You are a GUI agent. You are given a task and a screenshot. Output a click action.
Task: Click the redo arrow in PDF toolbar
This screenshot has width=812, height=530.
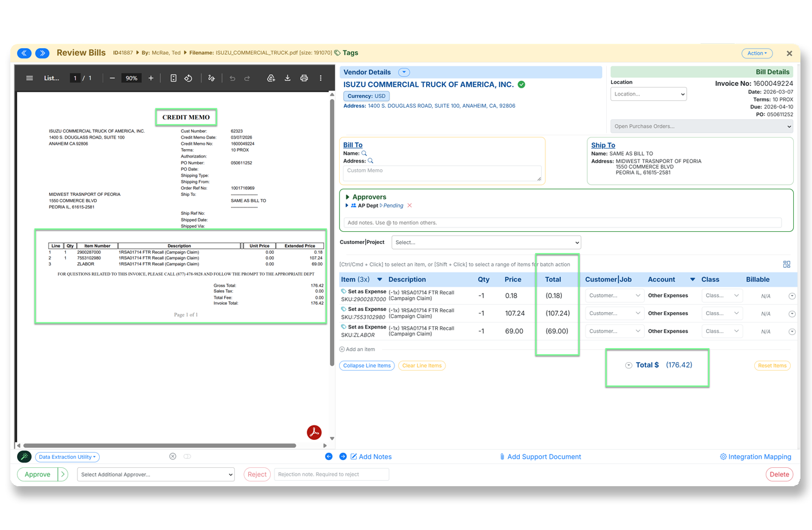pos(247,78)
